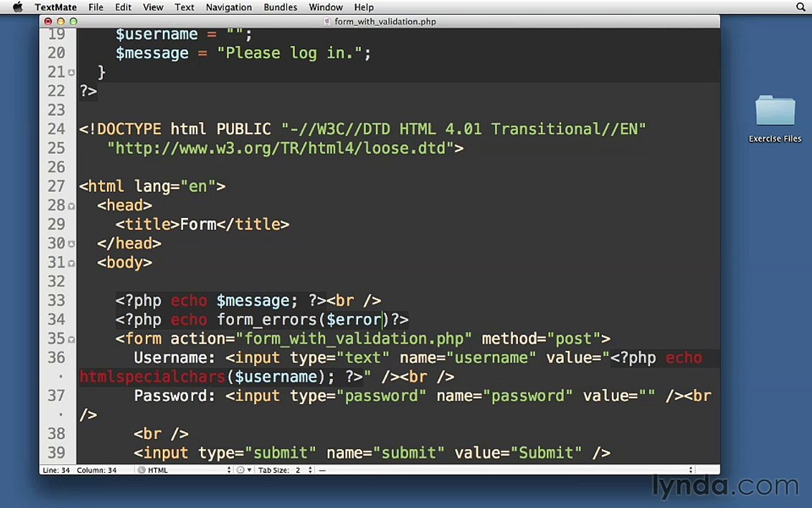
Task: Click line number 39 in the gutter
Action: (x=56, y=453)
